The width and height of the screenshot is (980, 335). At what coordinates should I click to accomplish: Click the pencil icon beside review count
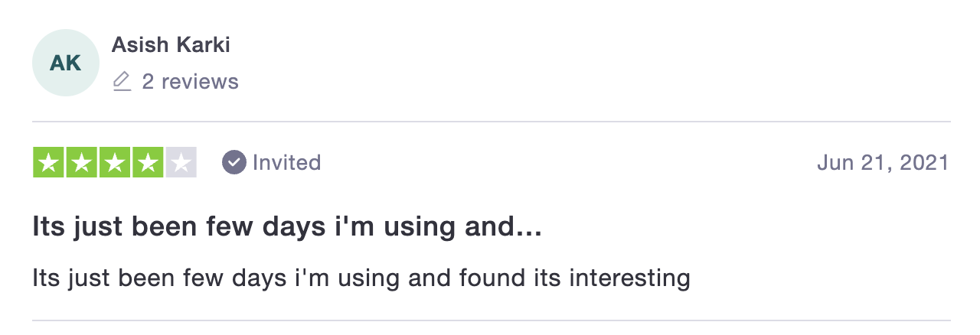click(122, 81)
